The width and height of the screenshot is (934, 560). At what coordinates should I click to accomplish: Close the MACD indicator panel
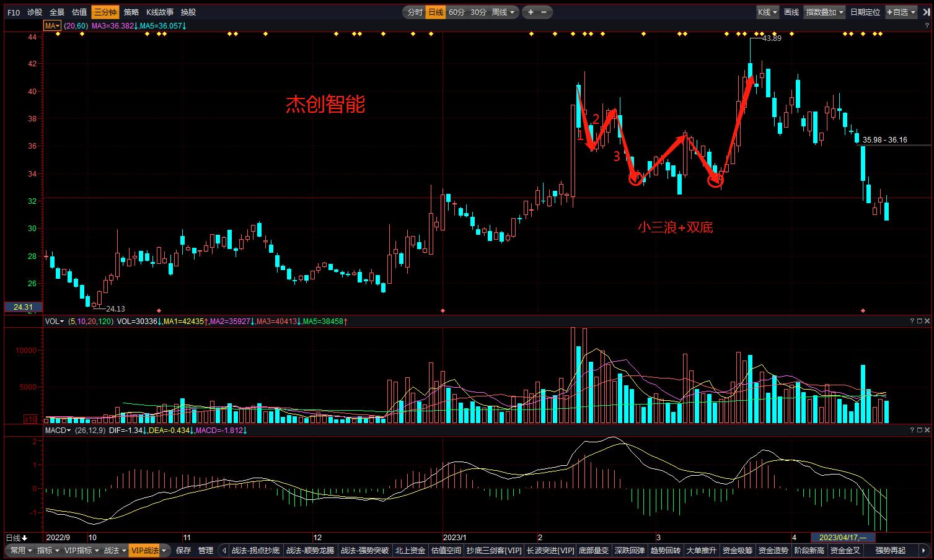coord(927,430)
